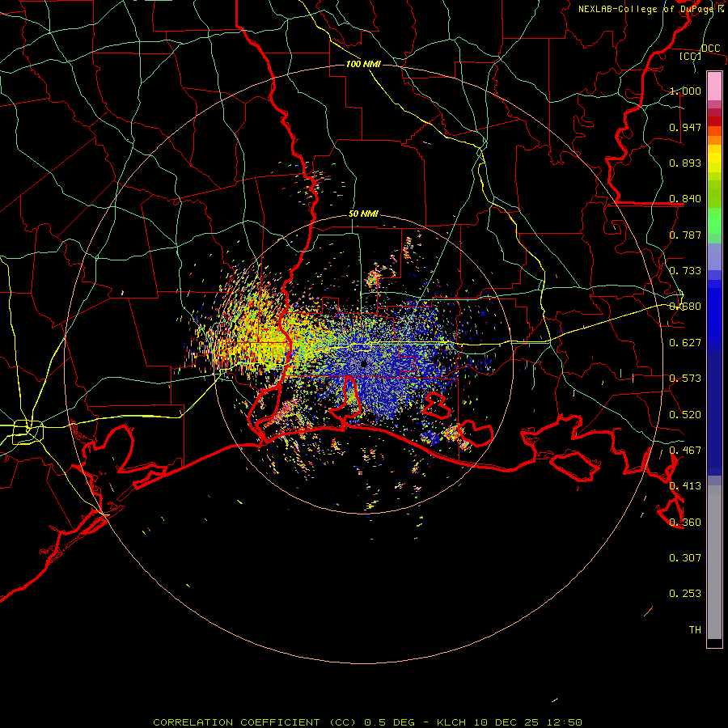Select the 0.253 color scale value

[x=685, y=594]
